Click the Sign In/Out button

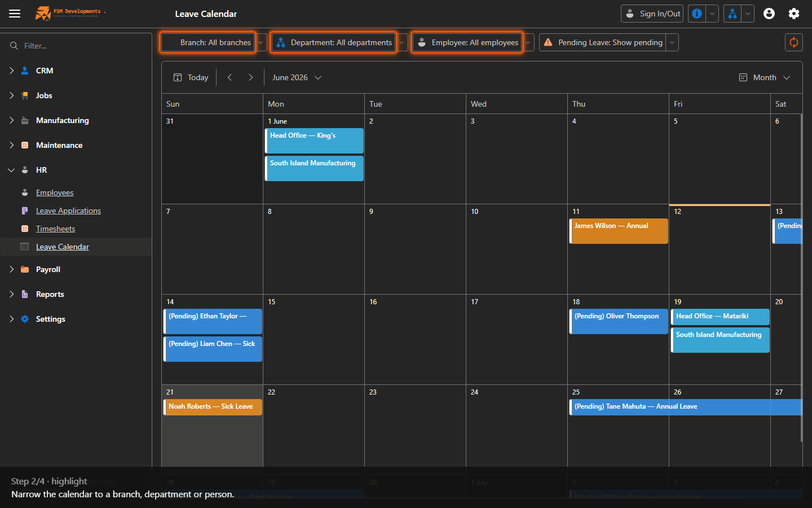pos(652,14)
